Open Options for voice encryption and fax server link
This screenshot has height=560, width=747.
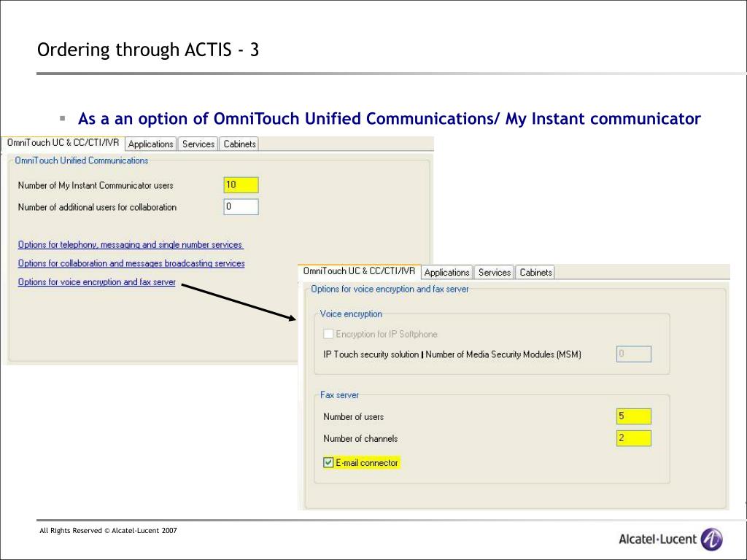point(97,282)
